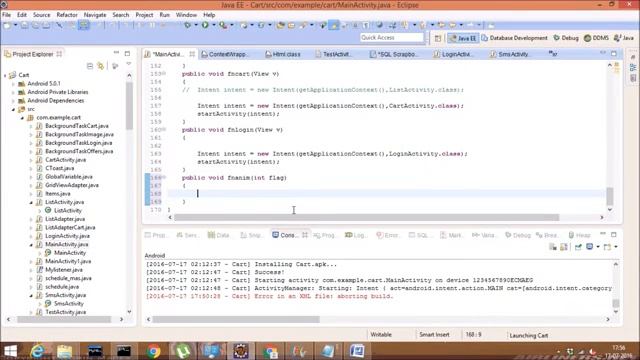
Task: Switch to the Debug perspective
Action: point(566,38)
